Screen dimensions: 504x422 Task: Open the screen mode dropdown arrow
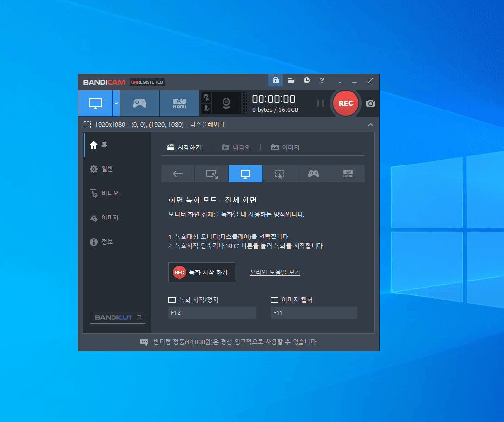click(x=116, y=103)
